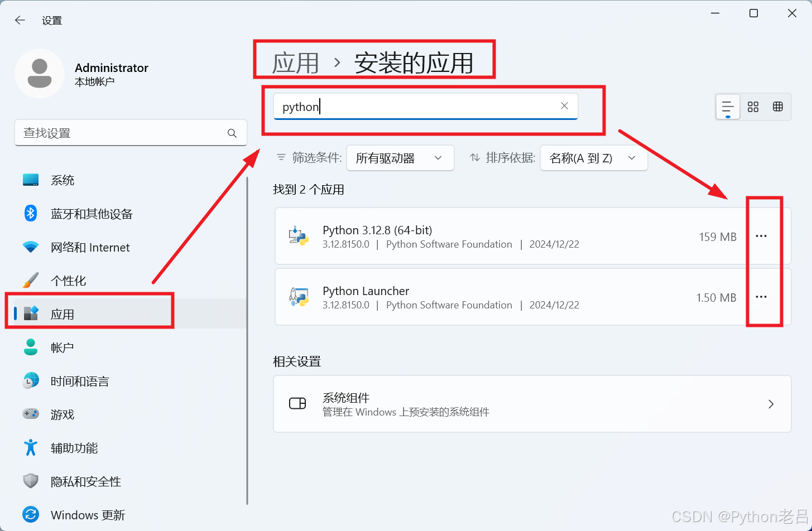Open more options for Python Launcher
The height and width of the screenshot is (531, 812).
click(x=761, y=297)
